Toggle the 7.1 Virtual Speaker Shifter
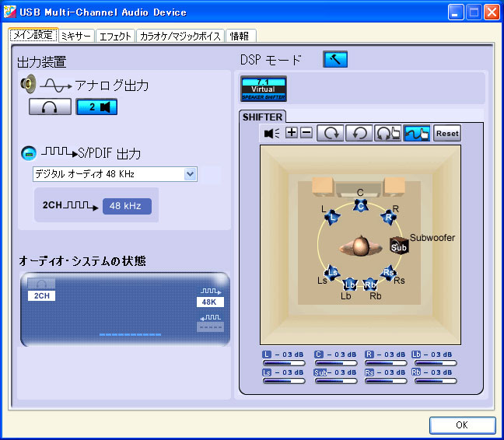Viewport: 504px width, 440px height. tap(264, 89)
